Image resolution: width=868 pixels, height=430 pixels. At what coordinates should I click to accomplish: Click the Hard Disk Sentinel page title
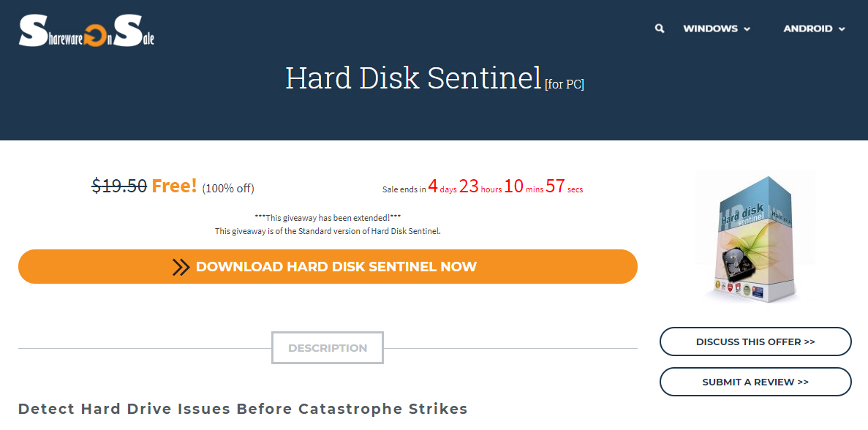412,78
